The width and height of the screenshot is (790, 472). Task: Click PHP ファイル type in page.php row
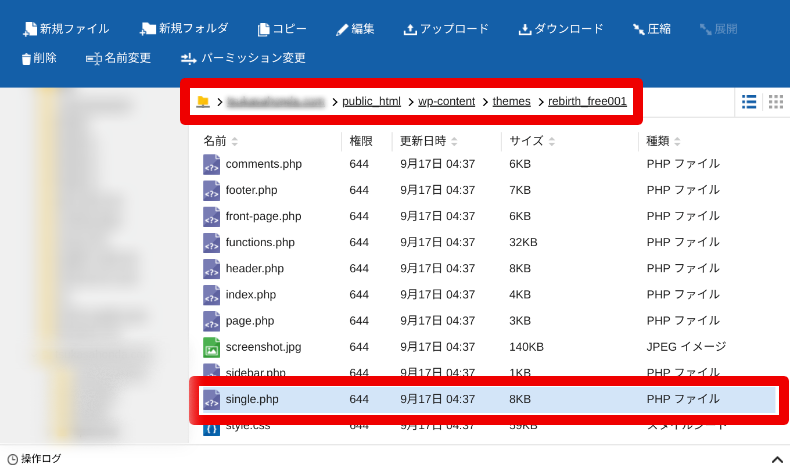point(683,321)
